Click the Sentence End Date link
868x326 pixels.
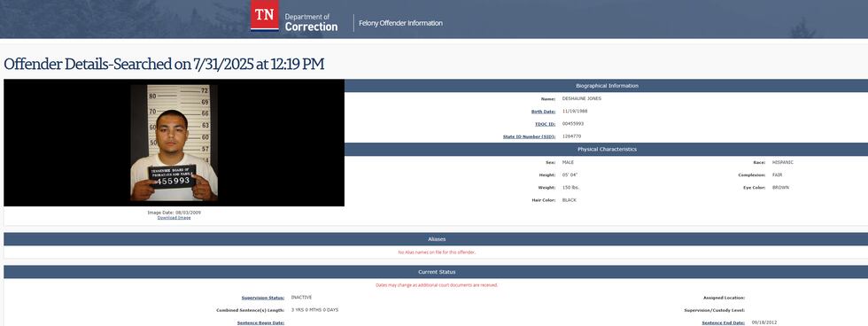(x=723, y=322)
